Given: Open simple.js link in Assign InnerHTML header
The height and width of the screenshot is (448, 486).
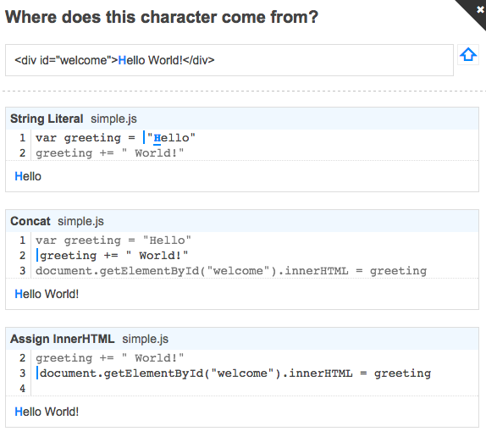Looking at the screenshot, I should [145, 339].
